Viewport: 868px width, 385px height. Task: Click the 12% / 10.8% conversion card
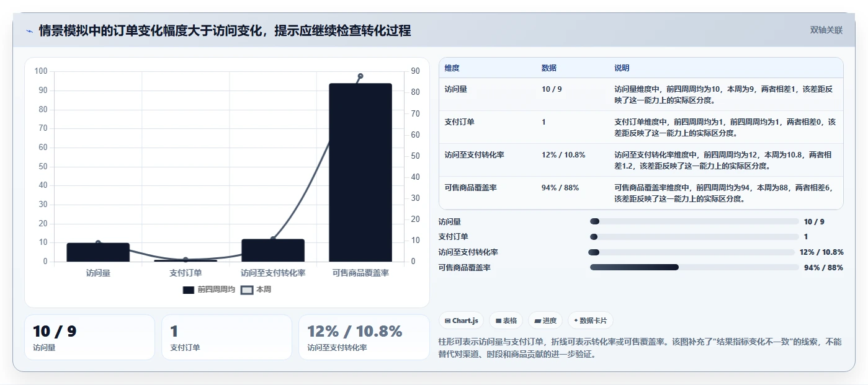(x=364, y=337)
